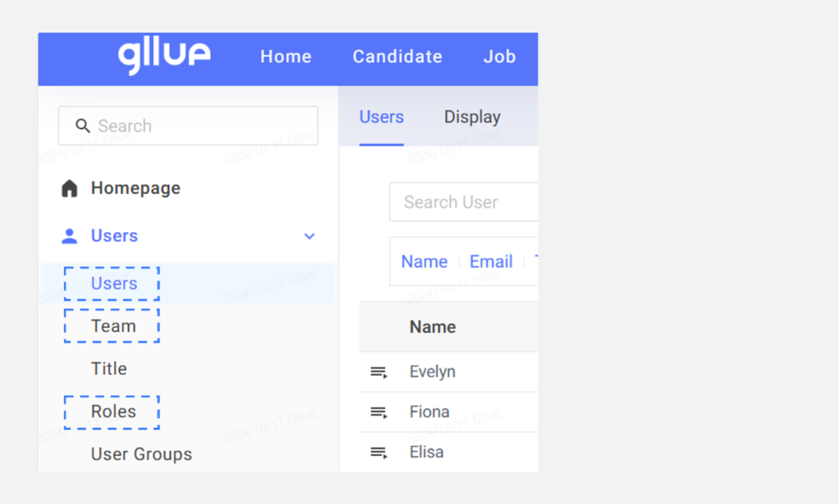Open the Home menu in top bar
This screenshot has height=504, width=839.
285,56
